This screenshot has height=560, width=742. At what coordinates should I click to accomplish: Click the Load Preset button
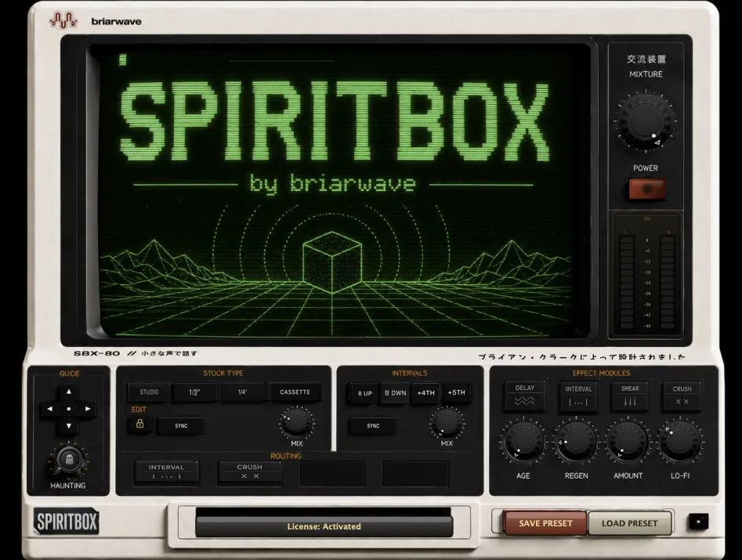(629, 523)
